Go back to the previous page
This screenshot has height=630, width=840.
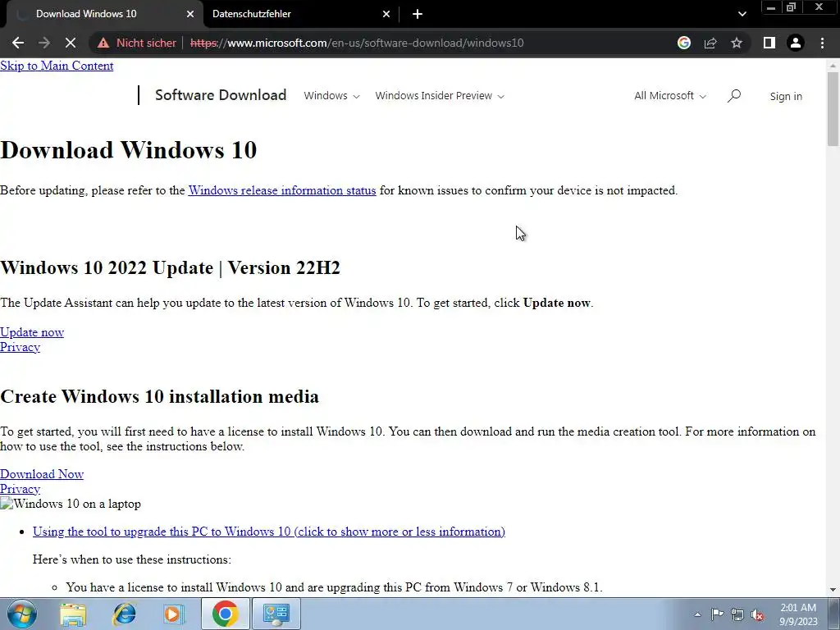click(x=18, y=43)
